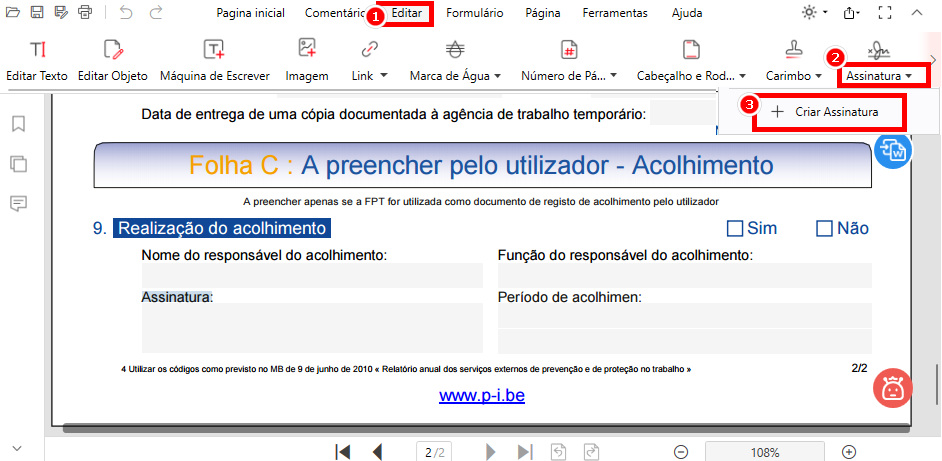
Task: Open the Ajuda tab
Action: [687, 13]
